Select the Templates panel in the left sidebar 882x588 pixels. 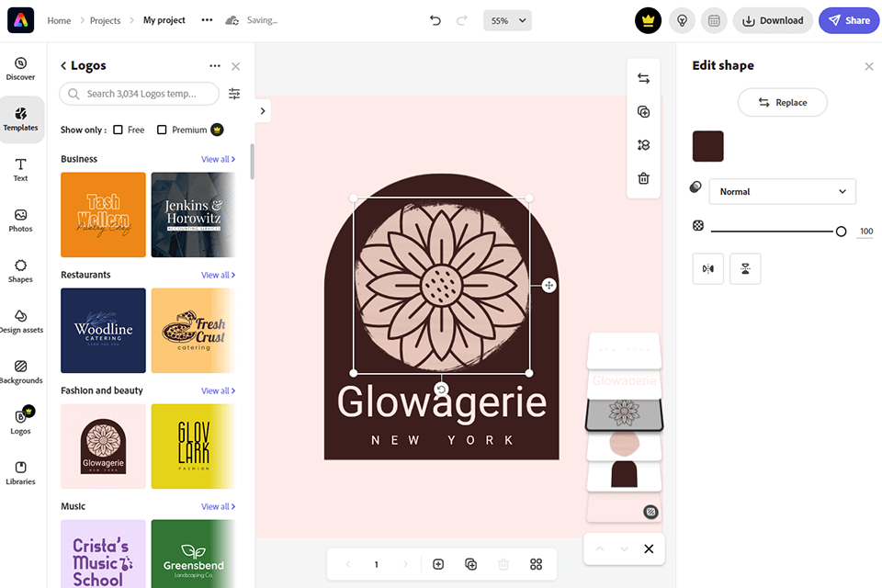click(20, 119)
